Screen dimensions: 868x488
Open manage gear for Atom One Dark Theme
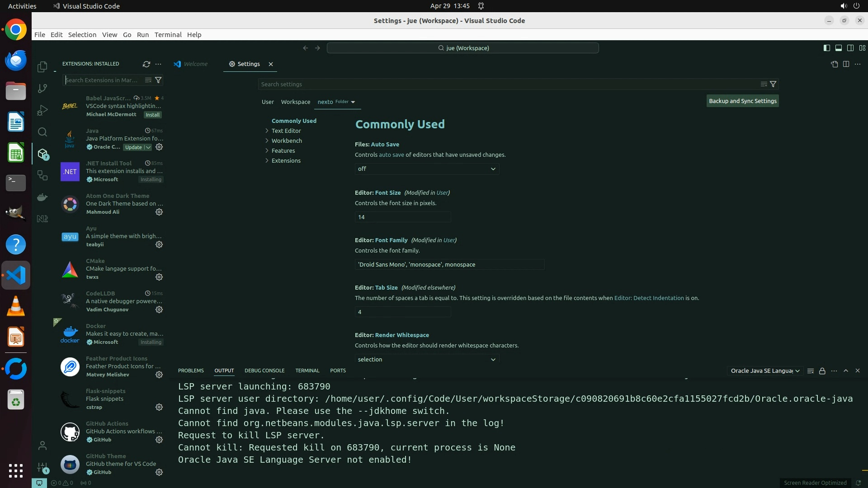pos(159,212)
